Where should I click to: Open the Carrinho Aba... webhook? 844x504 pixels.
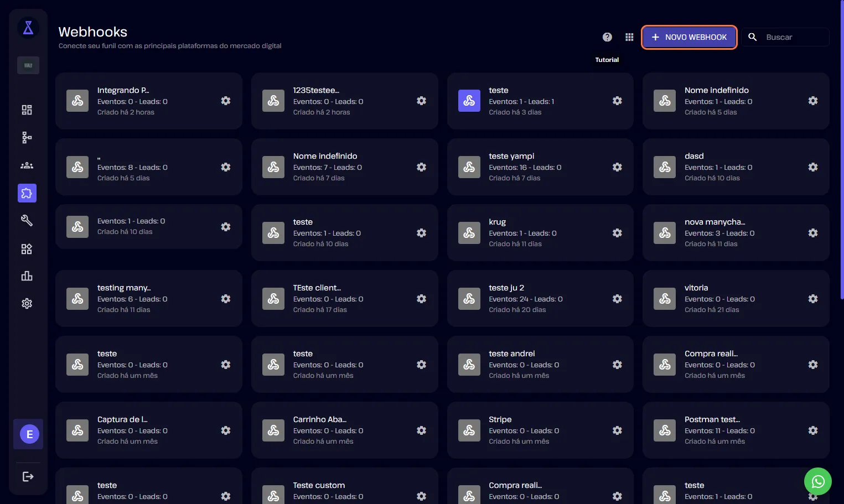coord(345,430)
